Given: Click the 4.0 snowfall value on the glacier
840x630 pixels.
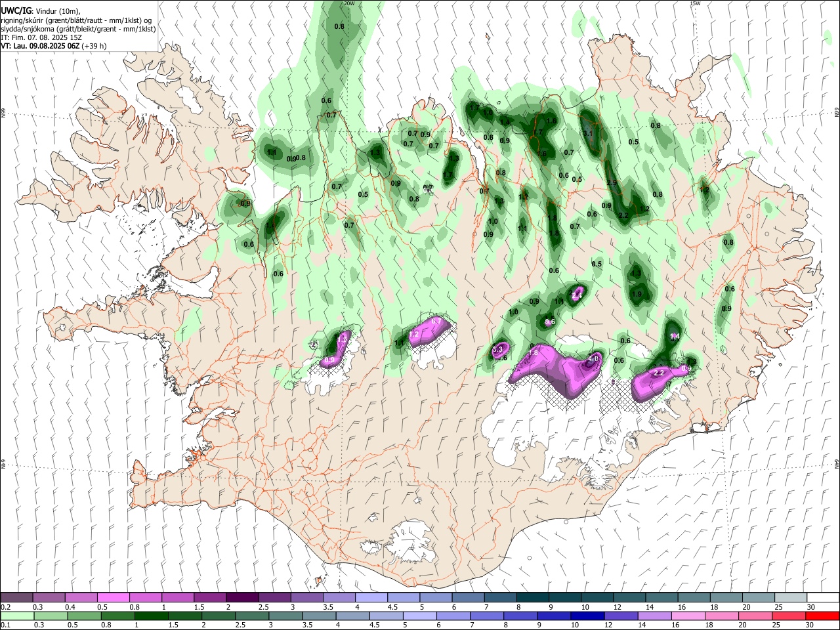Looking at the screenshot, I should click(x=593, y=359).
